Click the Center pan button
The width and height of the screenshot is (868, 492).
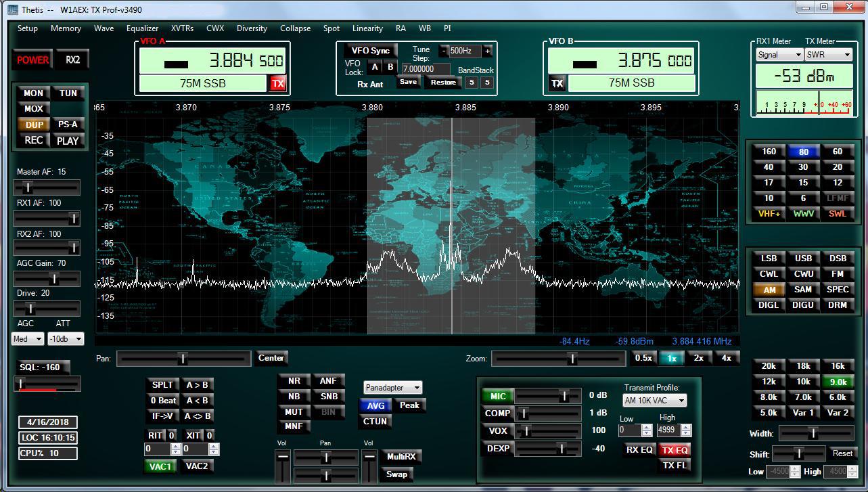(x=271, y=358)
